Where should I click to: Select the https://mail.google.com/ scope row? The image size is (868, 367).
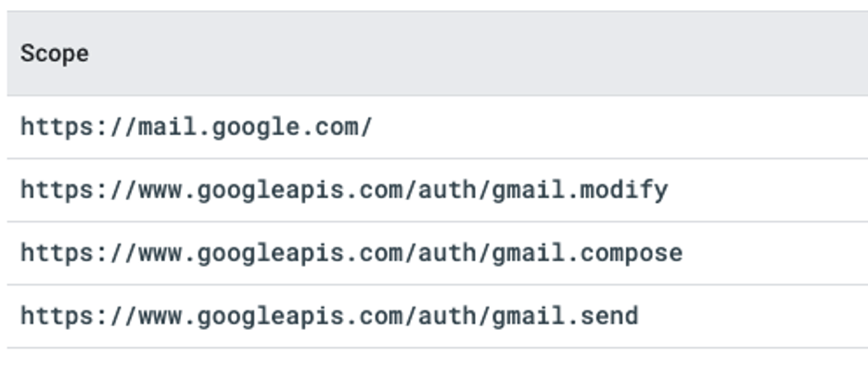pyautogui.click(x=438, y=127)
